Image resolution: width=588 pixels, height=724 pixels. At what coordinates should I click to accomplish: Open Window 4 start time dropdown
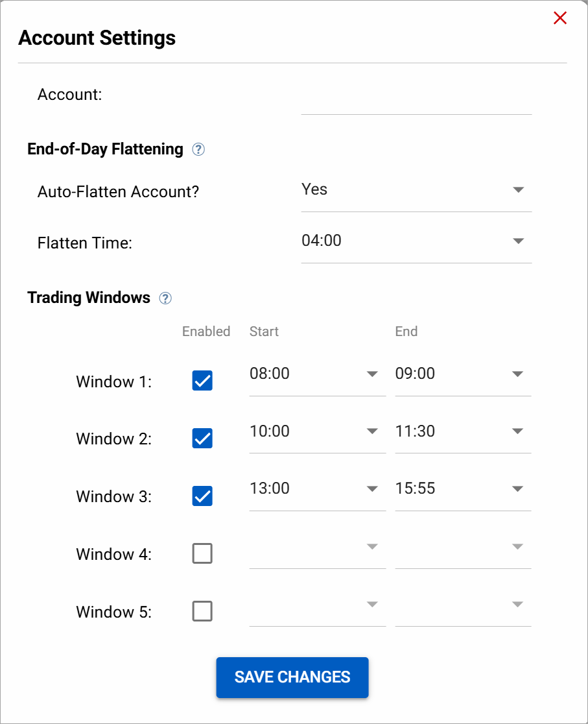click(x=371, y=547)
